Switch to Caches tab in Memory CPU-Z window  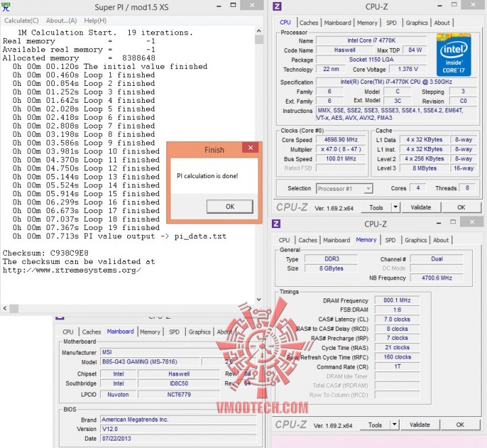pos(308,240)
